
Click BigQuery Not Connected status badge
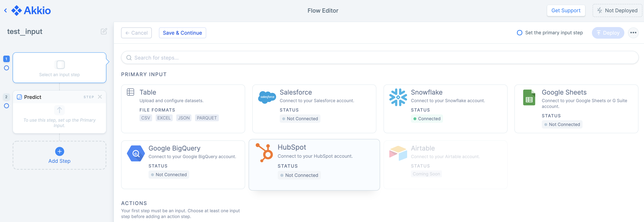point(169,175)
